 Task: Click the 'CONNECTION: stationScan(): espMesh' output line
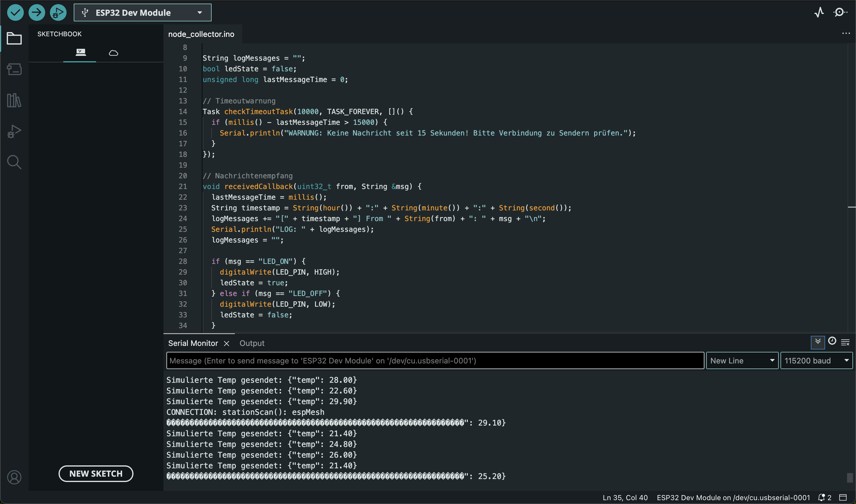point(245,412)
